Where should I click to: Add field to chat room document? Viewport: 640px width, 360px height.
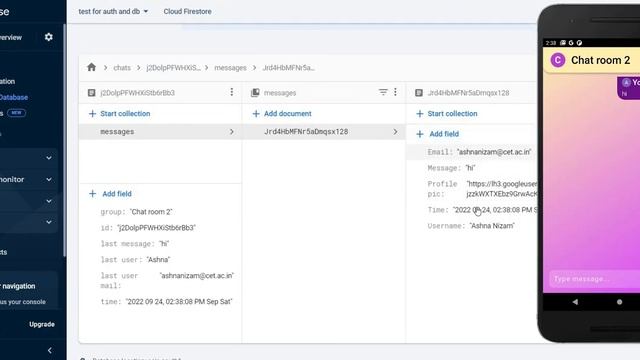click(111, 194)
